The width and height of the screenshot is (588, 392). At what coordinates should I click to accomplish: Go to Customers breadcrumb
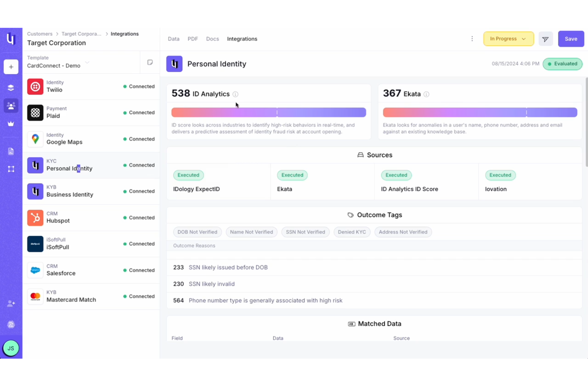[x=40, y=34]
